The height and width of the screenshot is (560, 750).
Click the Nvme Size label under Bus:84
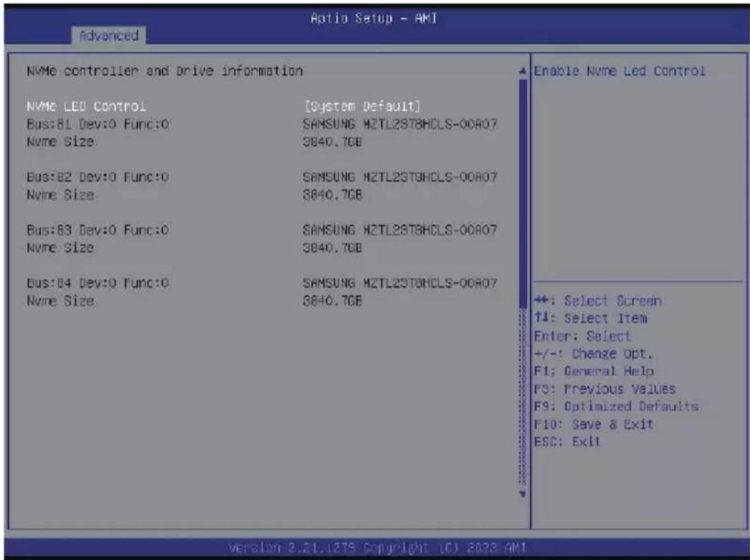[60, 301]
